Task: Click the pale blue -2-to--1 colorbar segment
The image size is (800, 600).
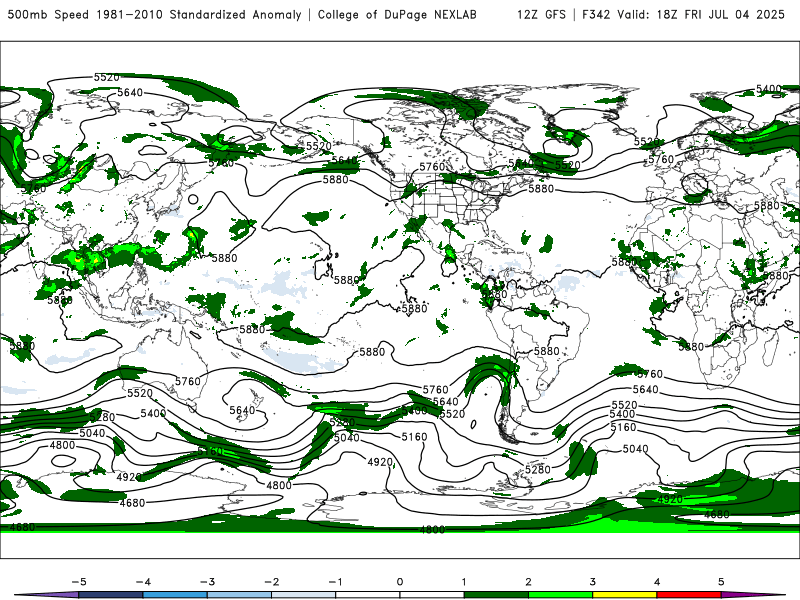Action: pos(303,595)
